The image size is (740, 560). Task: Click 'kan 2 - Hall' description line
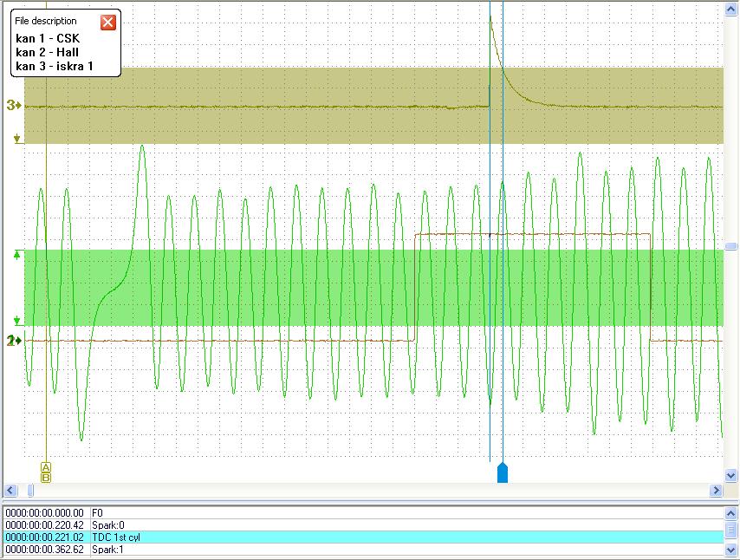[47, 52]
